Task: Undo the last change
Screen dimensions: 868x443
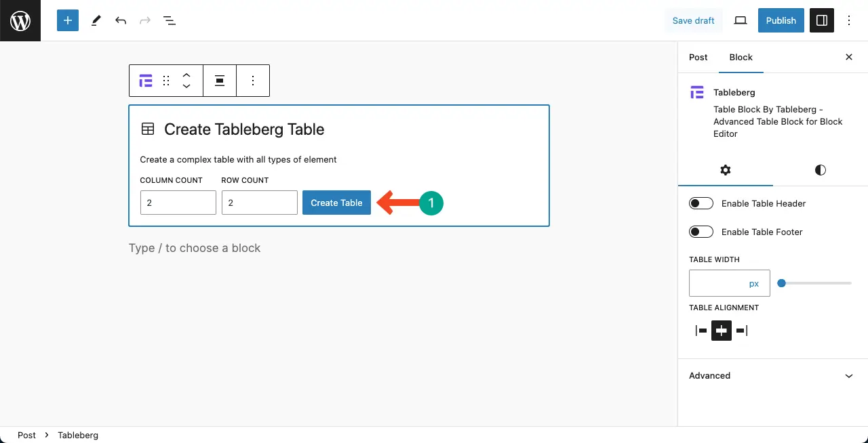Action: tap(121, 20)
